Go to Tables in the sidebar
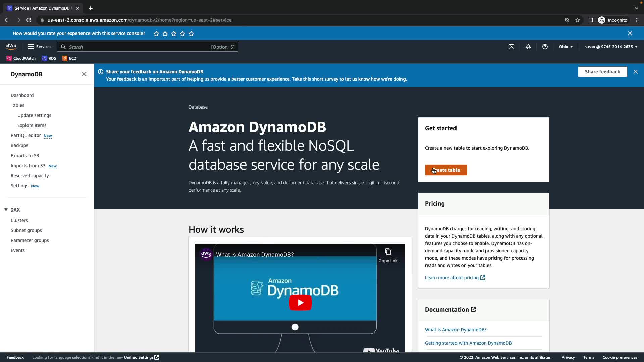The height and width of the screenshot is (362, 644). click(17, 105)
